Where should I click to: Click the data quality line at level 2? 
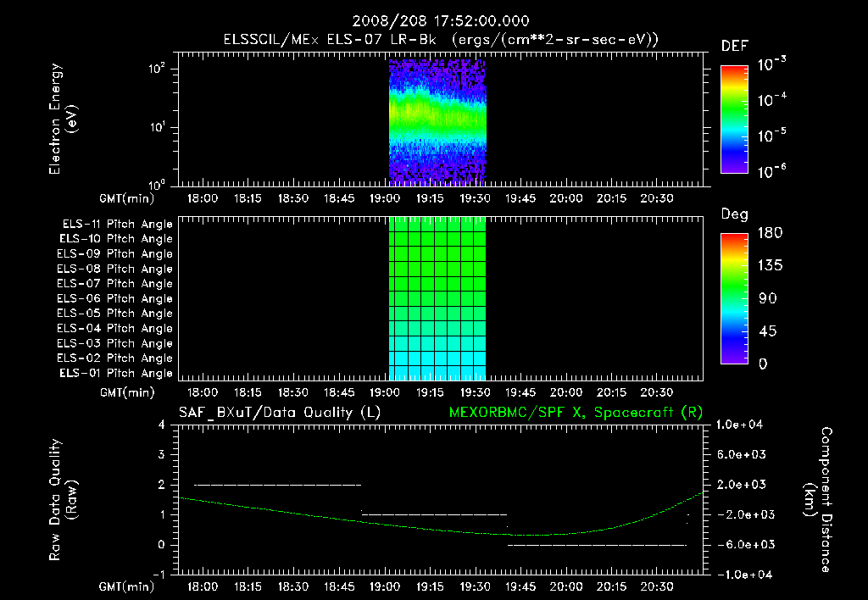277,485
